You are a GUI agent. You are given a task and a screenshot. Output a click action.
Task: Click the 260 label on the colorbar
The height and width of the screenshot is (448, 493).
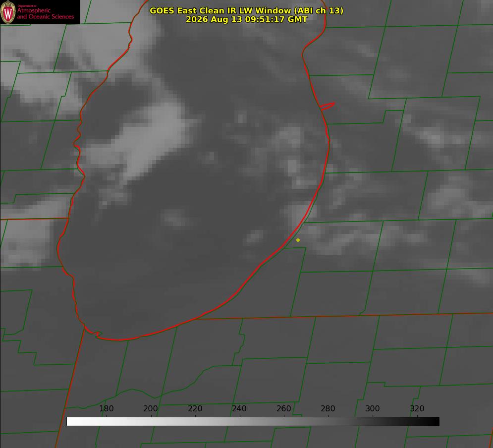[283, 408]
